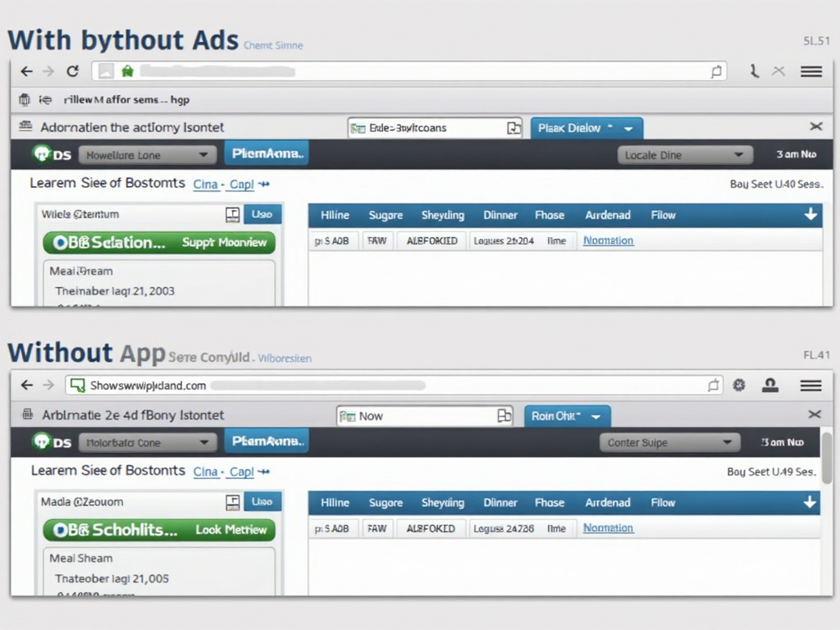Viewport: 840px width, 630px height.
Task: Select 'Sheyding' tab in bottom window
Action: click(442, 503)
